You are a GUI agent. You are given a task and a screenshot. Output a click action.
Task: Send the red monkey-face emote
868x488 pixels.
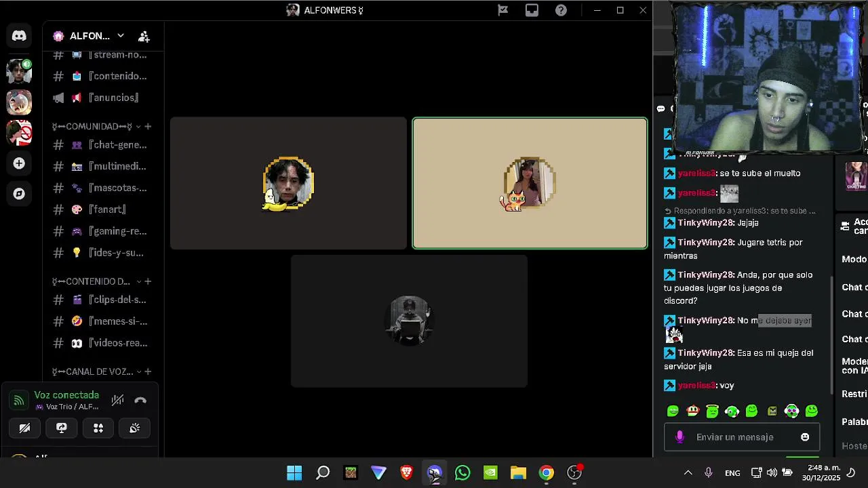point(692,411)
